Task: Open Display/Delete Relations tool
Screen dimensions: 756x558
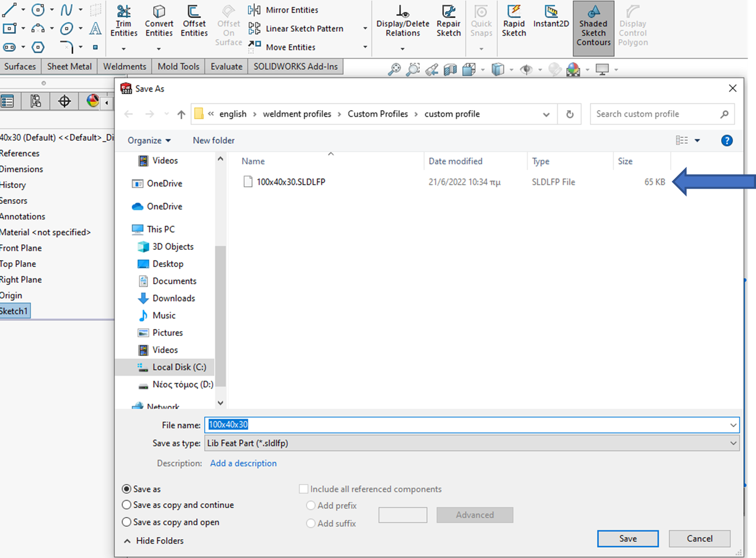Action: (403, 21)
